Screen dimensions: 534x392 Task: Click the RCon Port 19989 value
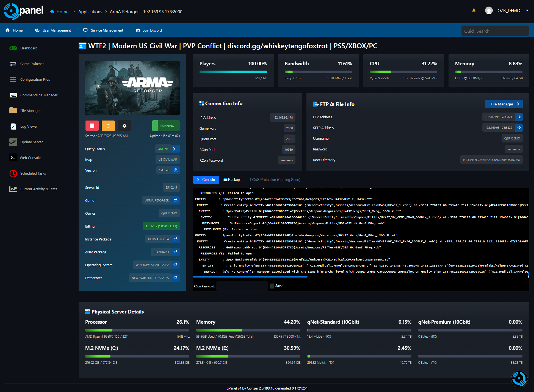click(289, 150)
